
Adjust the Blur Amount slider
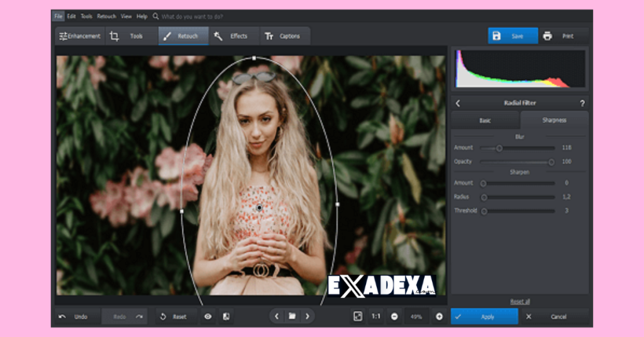point(518,148)
